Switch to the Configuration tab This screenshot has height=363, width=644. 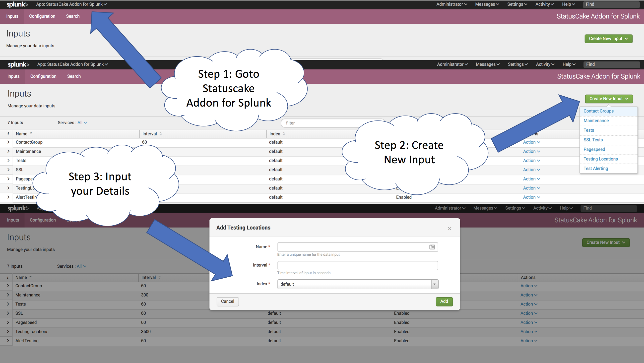[x=42, y=16]
